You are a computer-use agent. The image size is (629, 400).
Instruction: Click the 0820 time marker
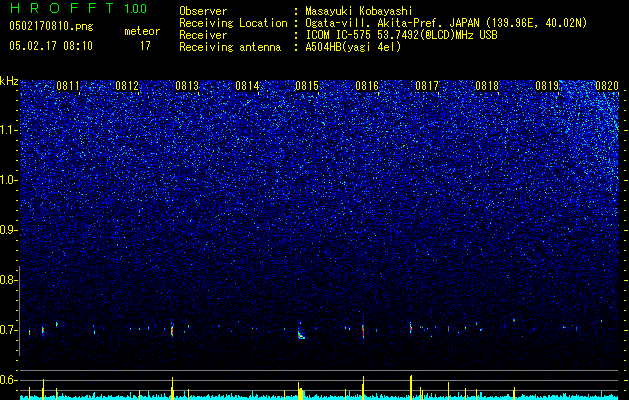pyautogui.click(x=607, y=86)
